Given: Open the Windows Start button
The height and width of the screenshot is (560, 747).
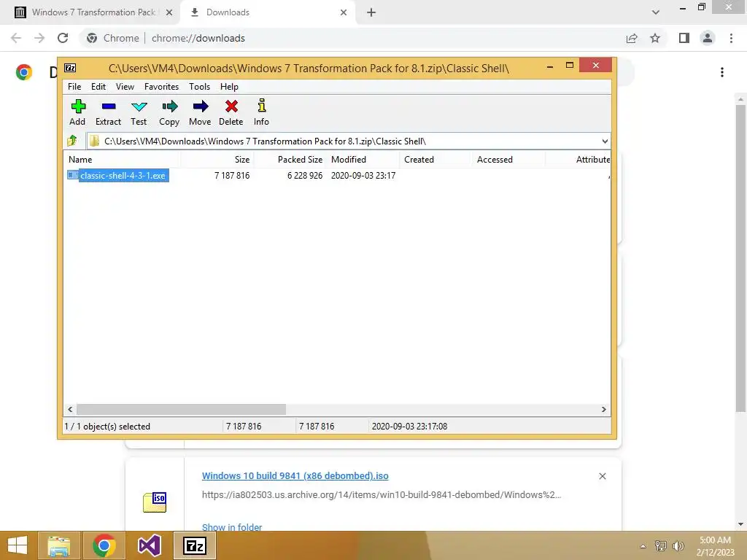Looking at the screenshot, I should [18, 545].
